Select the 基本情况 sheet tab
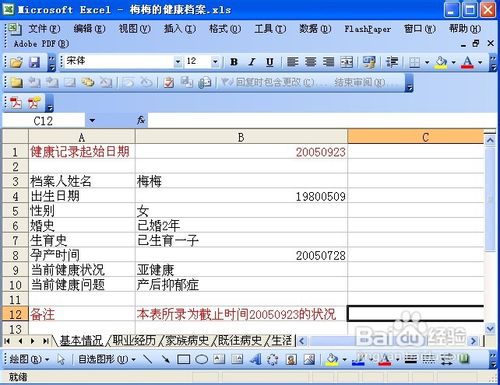Image resolution: width=500 pixels, height=385 pixels. pyautogui.click(x=81, y=340)
